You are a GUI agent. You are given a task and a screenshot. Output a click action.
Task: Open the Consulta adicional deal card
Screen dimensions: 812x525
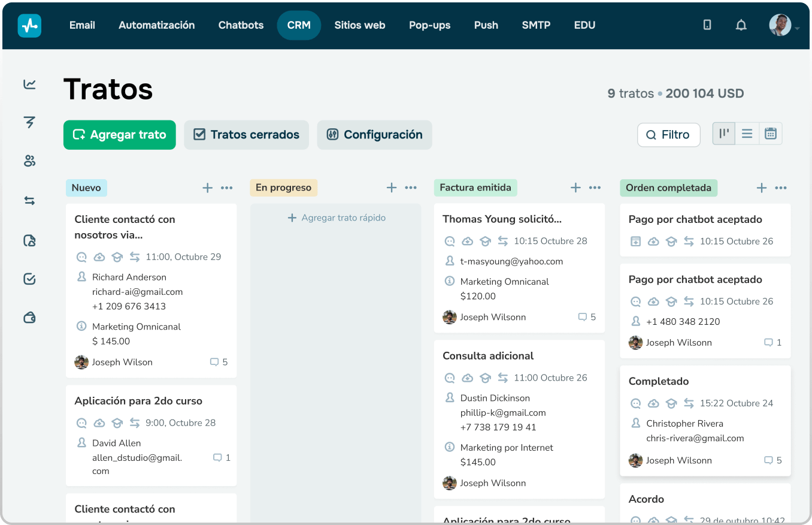[x=519, y=356]
